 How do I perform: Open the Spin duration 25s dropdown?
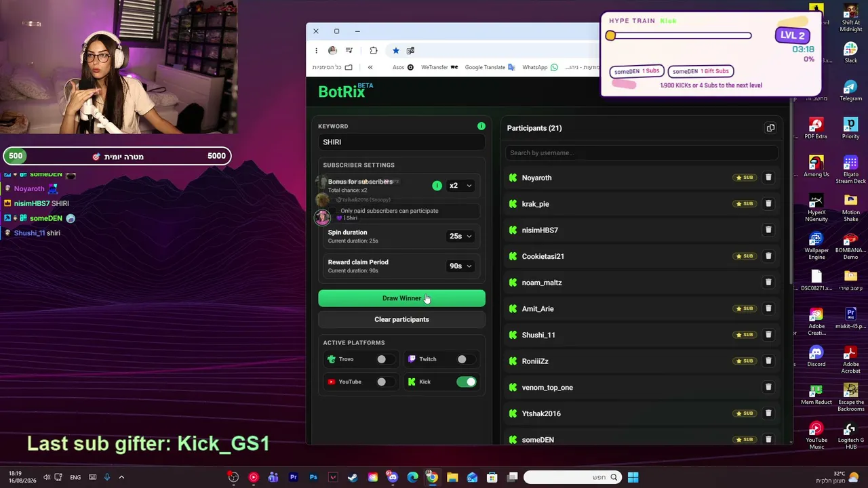pos(460,237)
